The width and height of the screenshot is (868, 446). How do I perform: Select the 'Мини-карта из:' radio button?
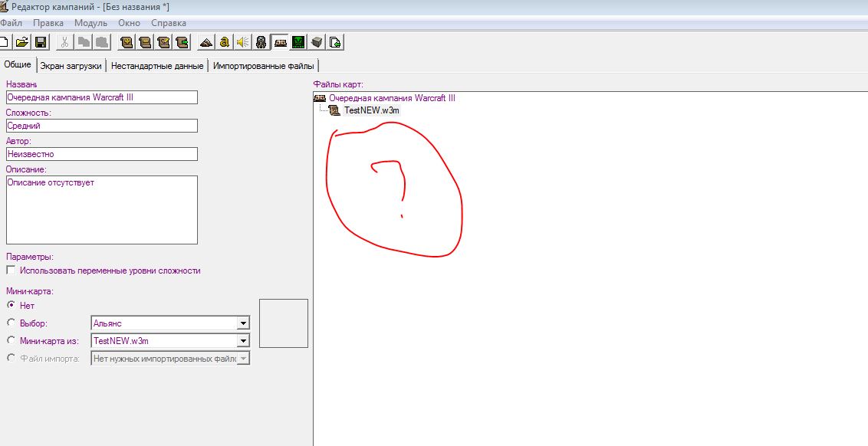click(11, 339)
